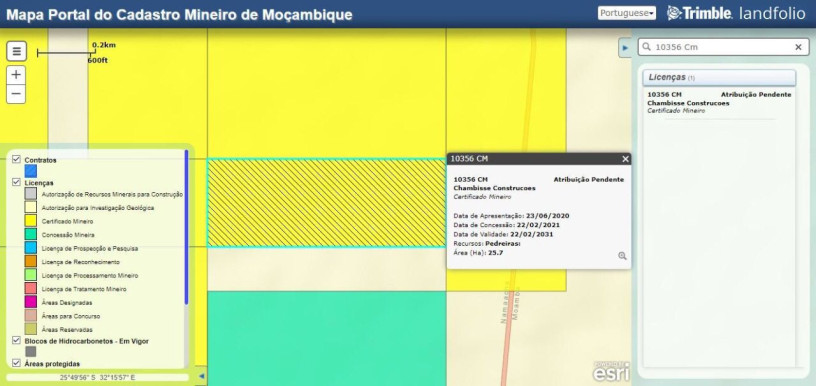Click the portal title text

pos(179,15)
